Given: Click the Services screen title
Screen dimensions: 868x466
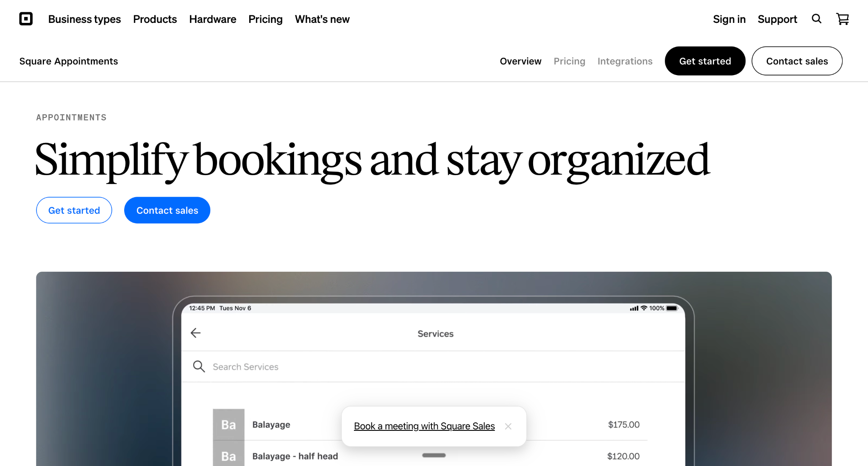Looking at the screenshot, I should pos(435,334).
